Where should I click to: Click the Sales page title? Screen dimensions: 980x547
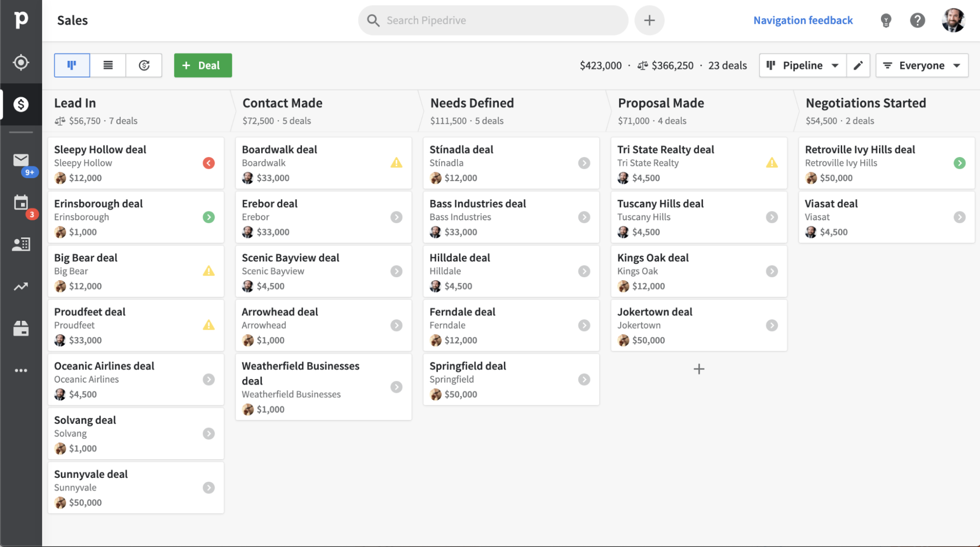pyautogui.click(x=73, y=20)
